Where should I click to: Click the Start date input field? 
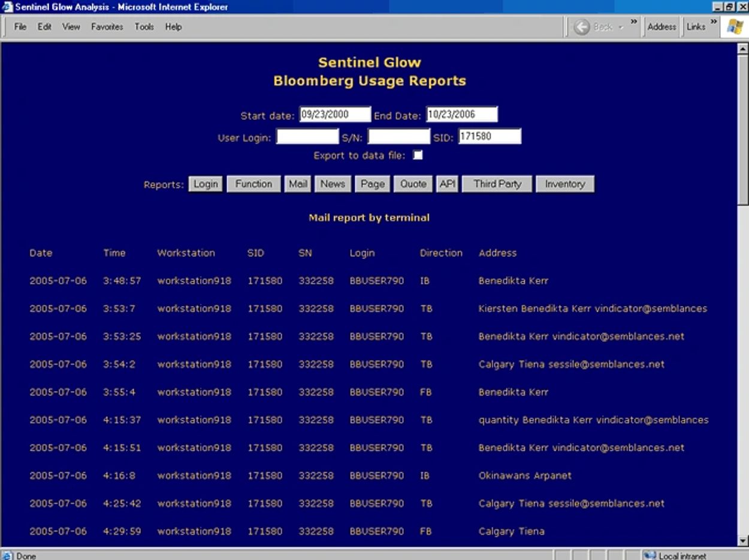point(335,114)
